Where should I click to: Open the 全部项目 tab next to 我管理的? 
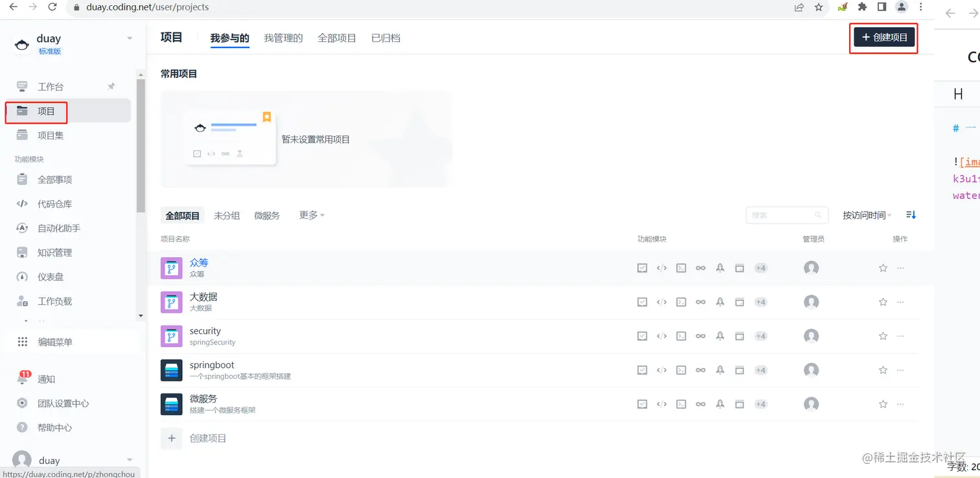pos(337,38)
